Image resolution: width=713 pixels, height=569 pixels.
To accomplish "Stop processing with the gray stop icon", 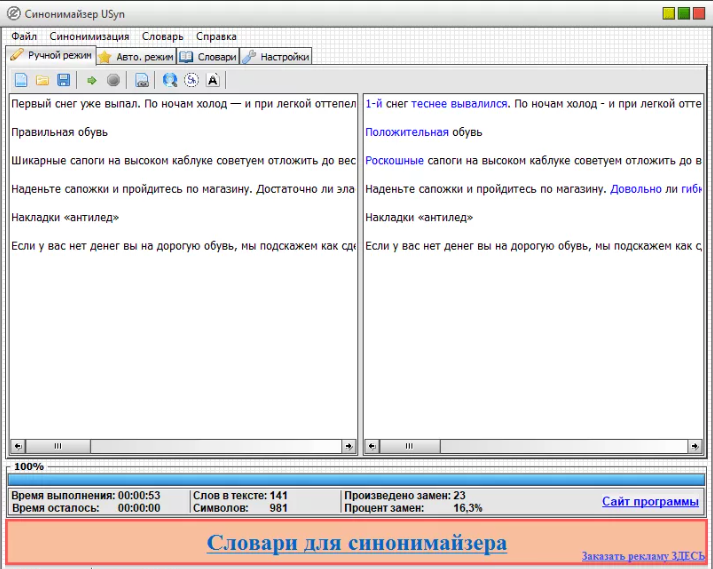I will 113,81.
